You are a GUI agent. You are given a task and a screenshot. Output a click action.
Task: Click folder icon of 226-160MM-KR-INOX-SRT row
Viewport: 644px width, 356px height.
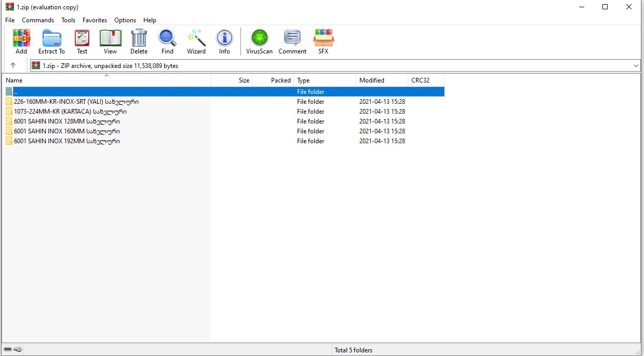[x=9, y=102]
